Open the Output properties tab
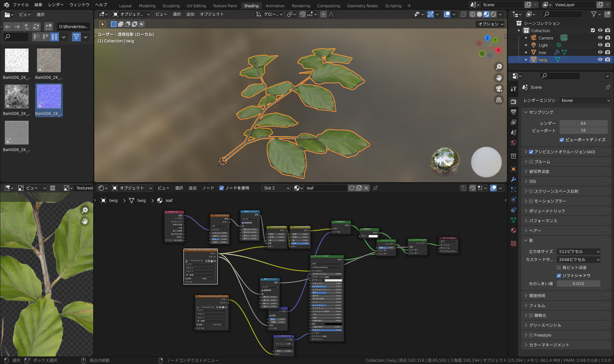The image size is (614, 364). coord(513,112)
